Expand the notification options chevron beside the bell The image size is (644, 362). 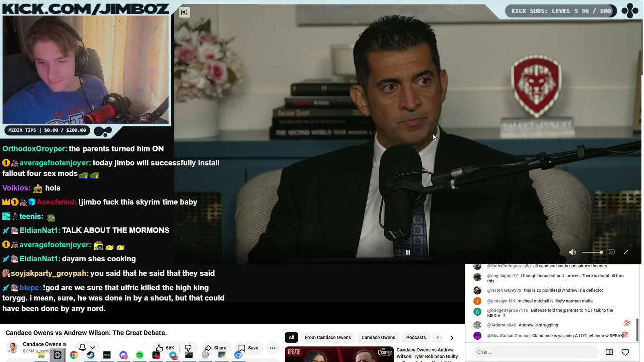point(93,348)
